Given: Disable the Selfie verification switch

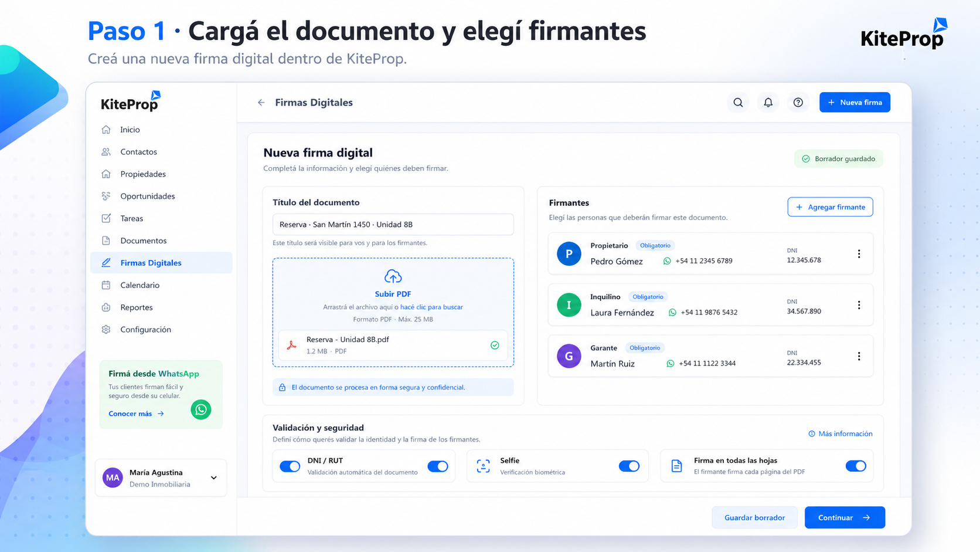Looking at the screenshot, I should point(629,466).
